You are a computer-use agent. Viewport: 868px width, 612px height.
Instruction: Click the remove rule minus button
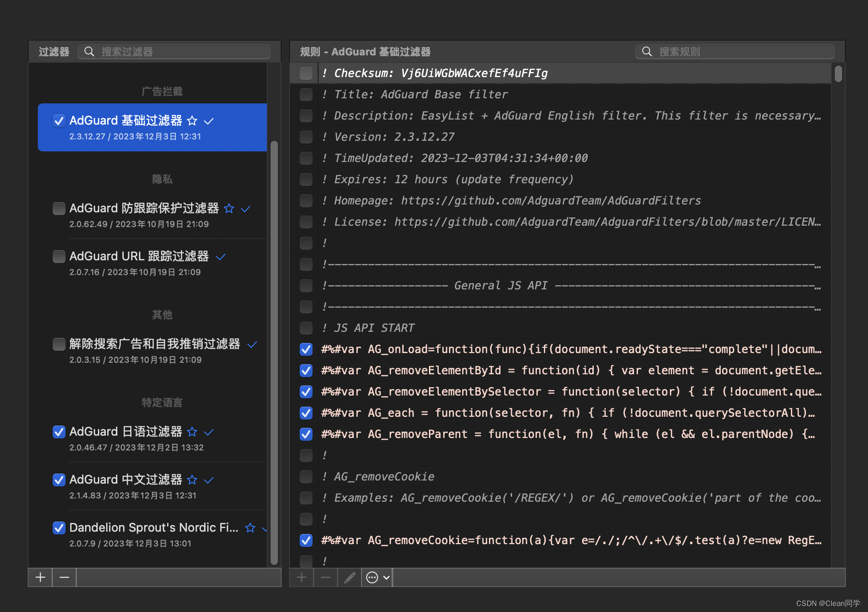(x=326, y=577)
